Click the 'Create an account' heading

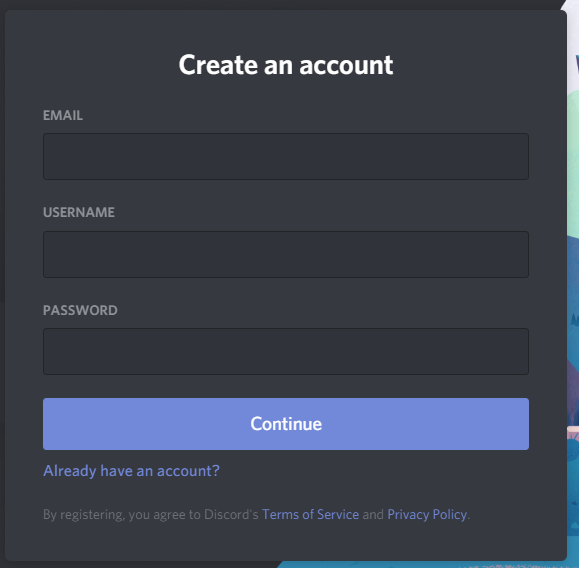click(x=286, y=65)
